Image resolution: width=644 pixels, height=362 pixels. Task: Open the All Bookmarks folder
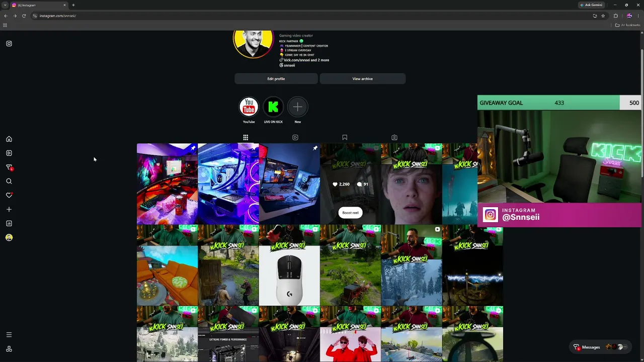(627, 25)
